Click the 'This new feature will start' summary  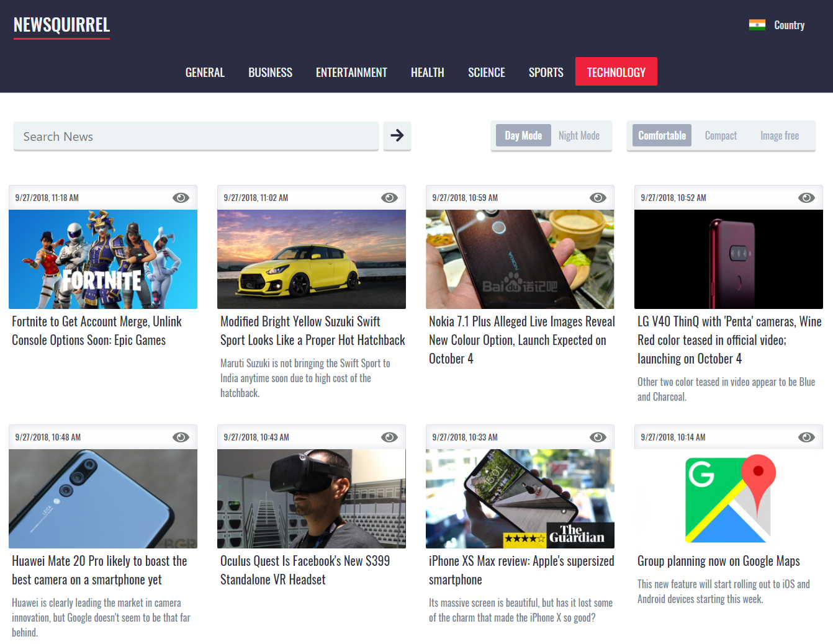click(724, 591)
